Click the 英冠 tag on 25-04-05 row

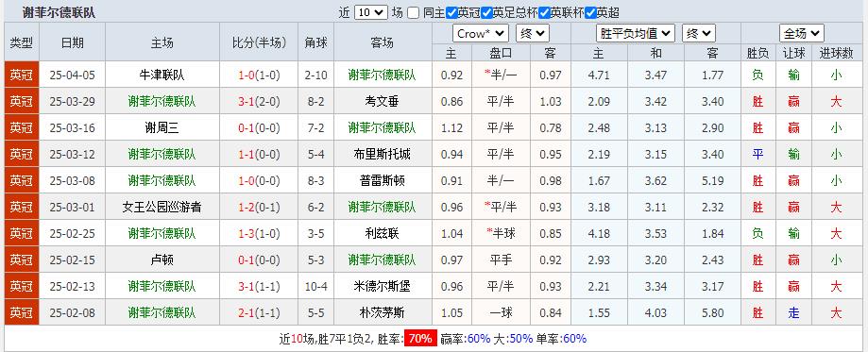coord(22,75)
